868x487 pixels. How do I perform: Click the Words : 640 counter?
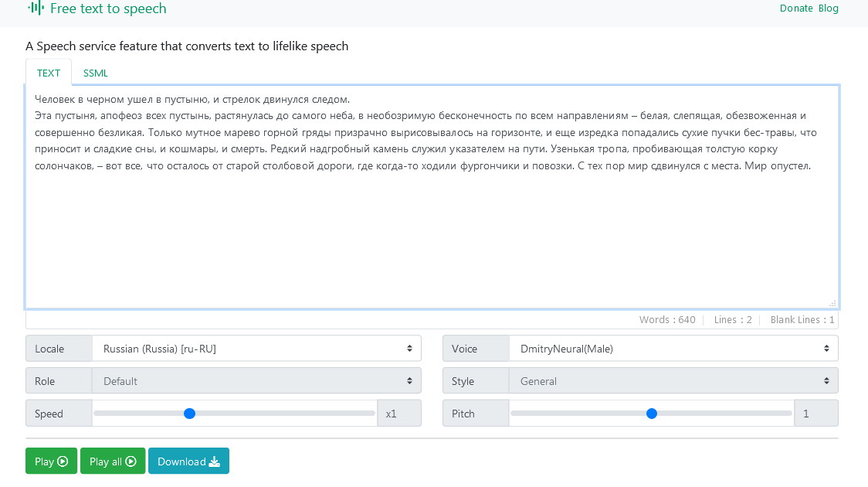(x=667, y=320)
